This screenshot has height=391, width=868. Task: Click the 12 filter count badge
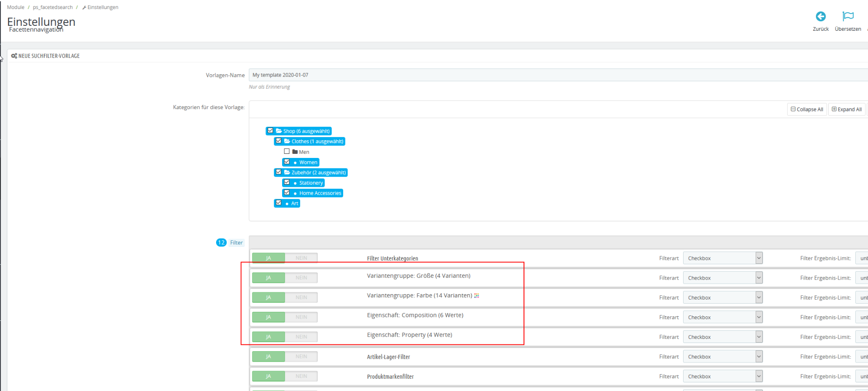click(221, 243)
